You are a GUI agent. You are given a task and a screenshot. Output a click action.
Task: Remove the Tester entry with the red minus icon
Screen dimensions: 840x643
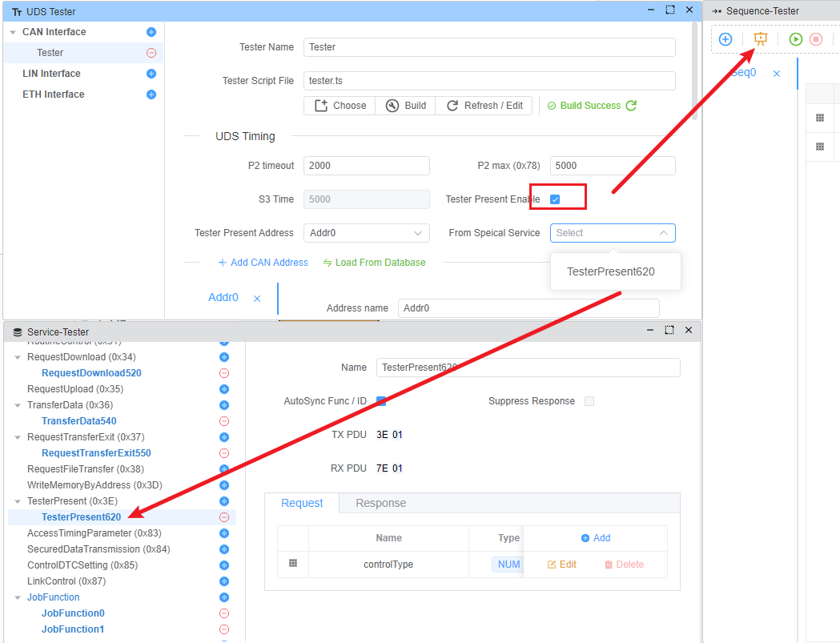[151, 53]
